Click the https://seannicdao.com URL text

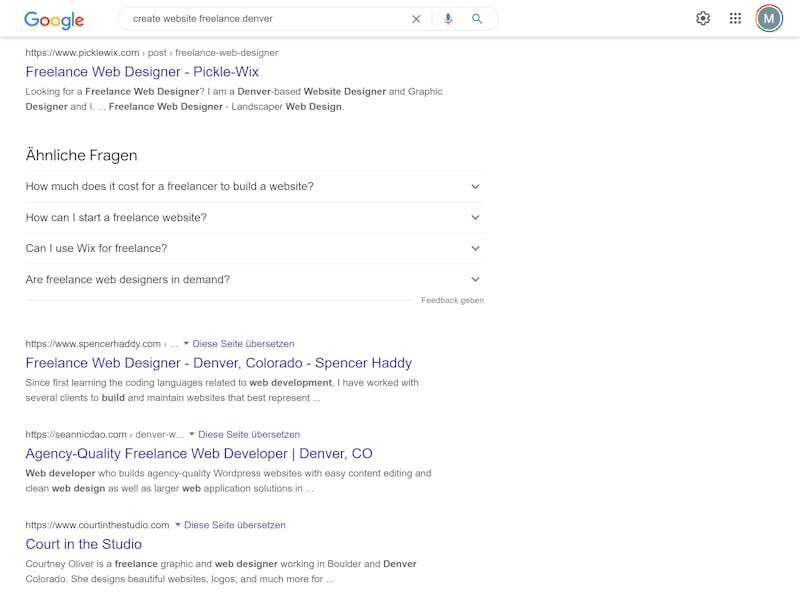pyautogui.click(x=76, y=435)
